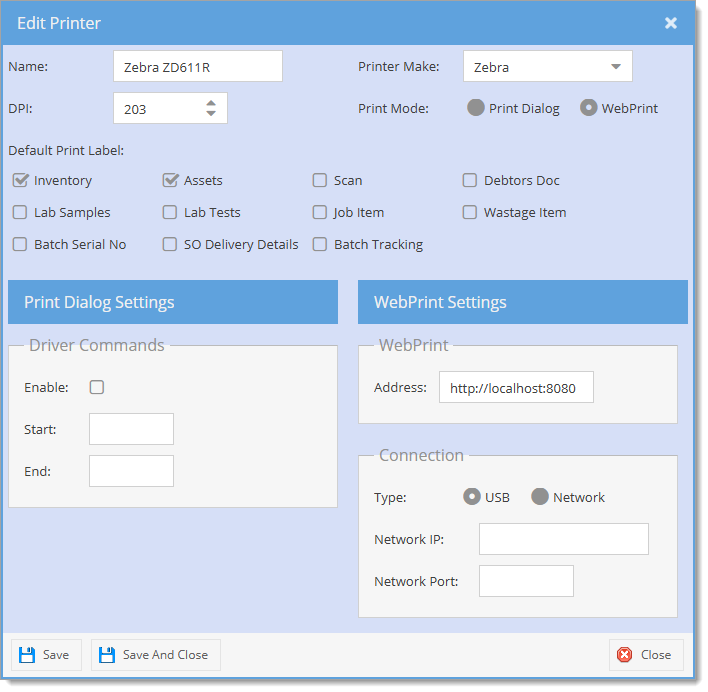Click the Print Dialog Settings header
This screenshot has width=708, height=692.
[173, 302]
